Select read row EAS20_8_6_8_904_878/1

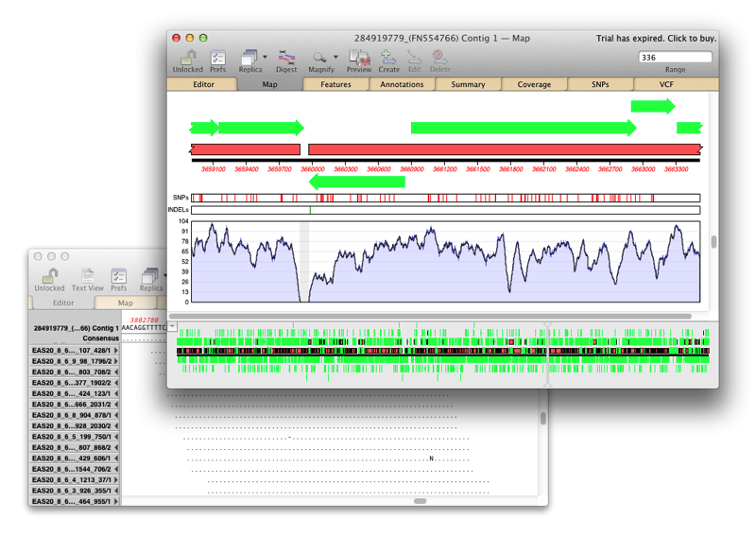75,415
